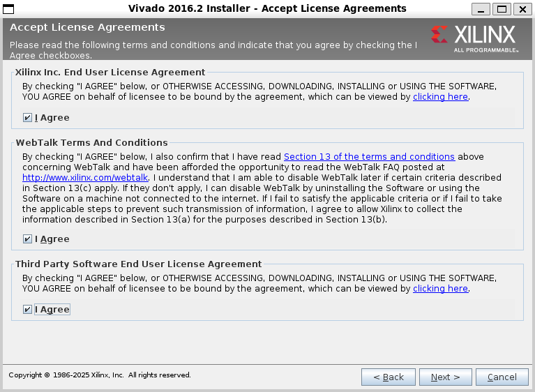Maximize the Vivado installer window
The width and height of the screenshot is (535, 392).
501,9
